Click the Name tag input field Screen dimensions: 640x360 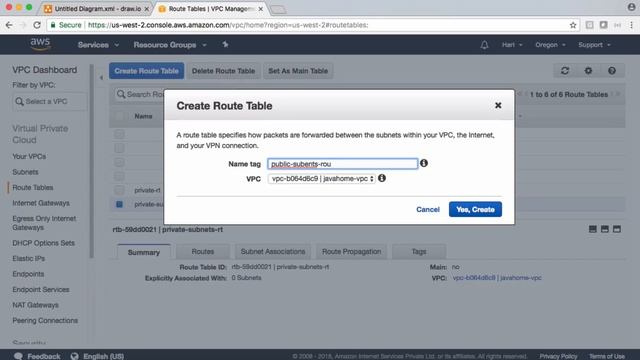342,164
